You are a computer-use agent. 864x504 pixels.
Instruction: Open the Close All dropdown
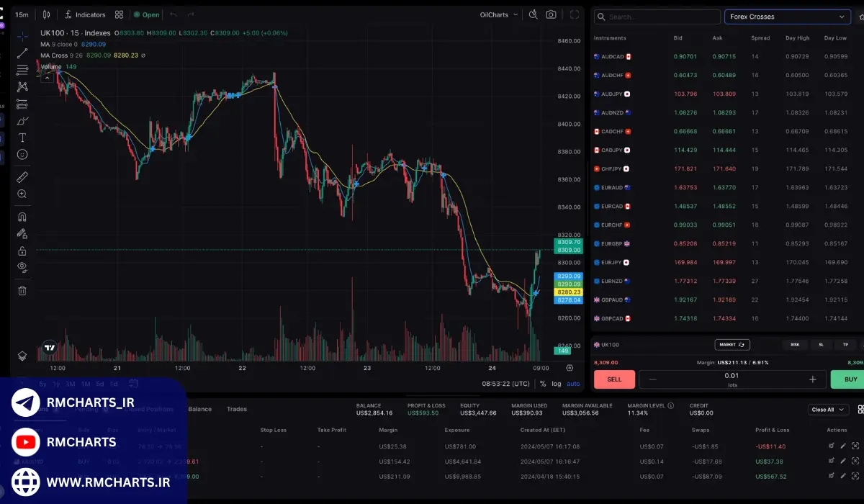coord(827,410)
